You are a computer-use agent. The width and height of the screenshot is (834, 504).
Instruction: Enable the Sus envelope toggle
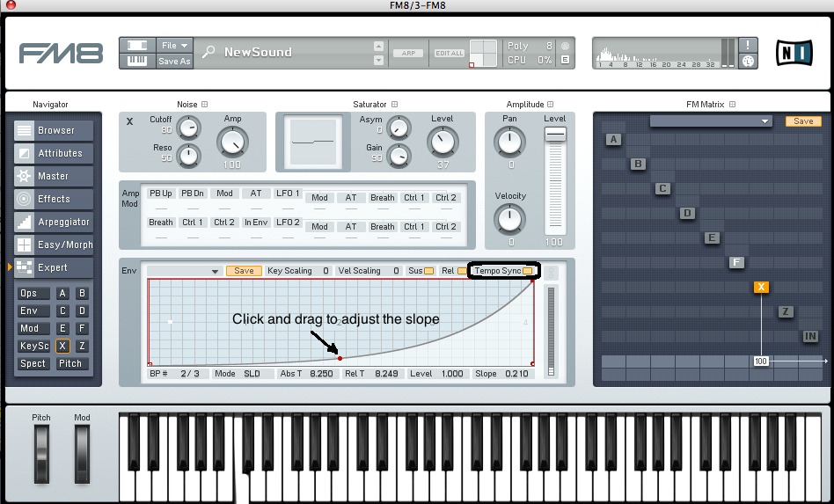pos(428,271)
